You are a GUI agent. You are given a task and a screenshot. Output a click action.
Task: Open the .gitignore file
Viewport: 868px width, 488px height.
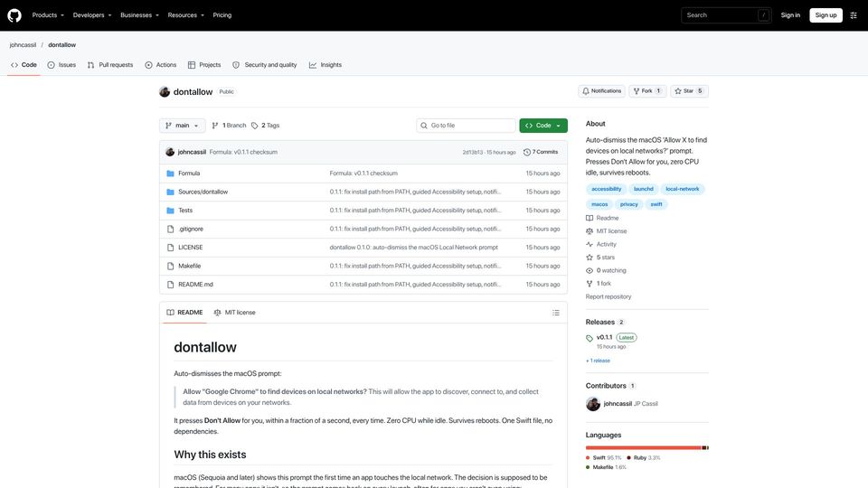coord(191,229)
